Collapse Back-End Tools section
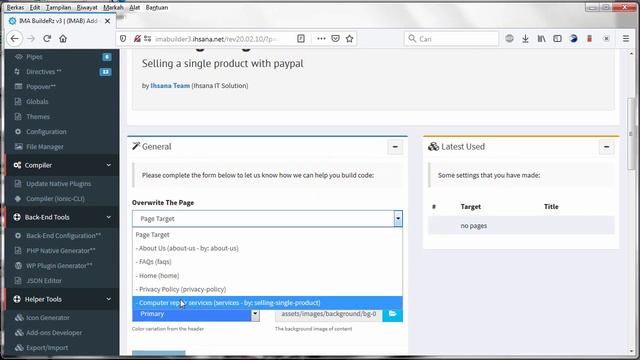Viewport: 640px width, 360px height. [62, 217]
